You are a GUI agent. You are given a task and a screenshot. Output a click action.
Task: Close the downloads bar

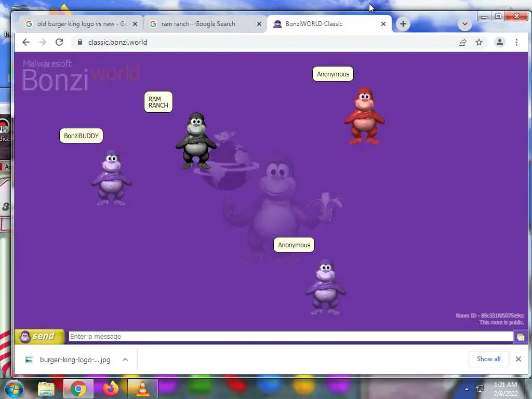(x=518, y=359)
